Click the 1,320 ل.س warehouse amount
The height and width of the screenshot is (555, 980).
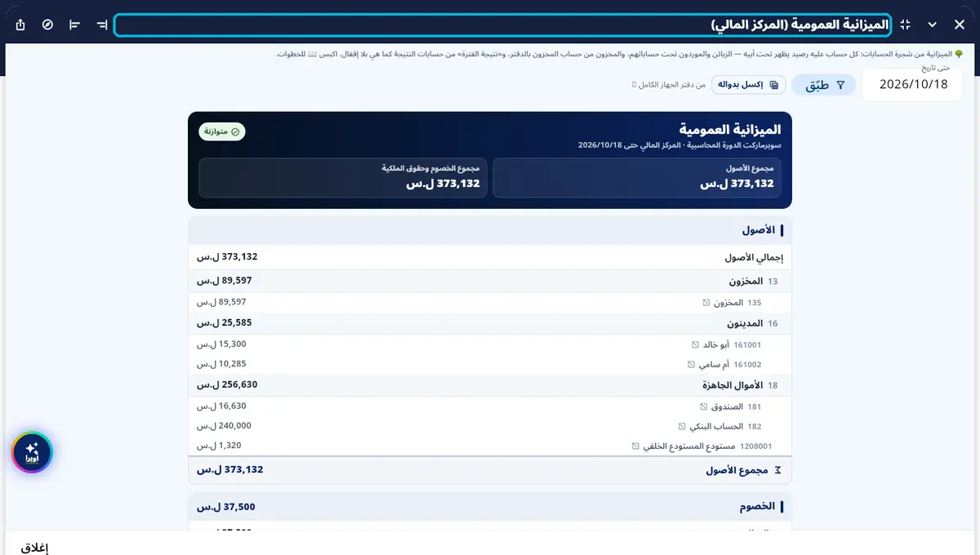coord(219,446)
